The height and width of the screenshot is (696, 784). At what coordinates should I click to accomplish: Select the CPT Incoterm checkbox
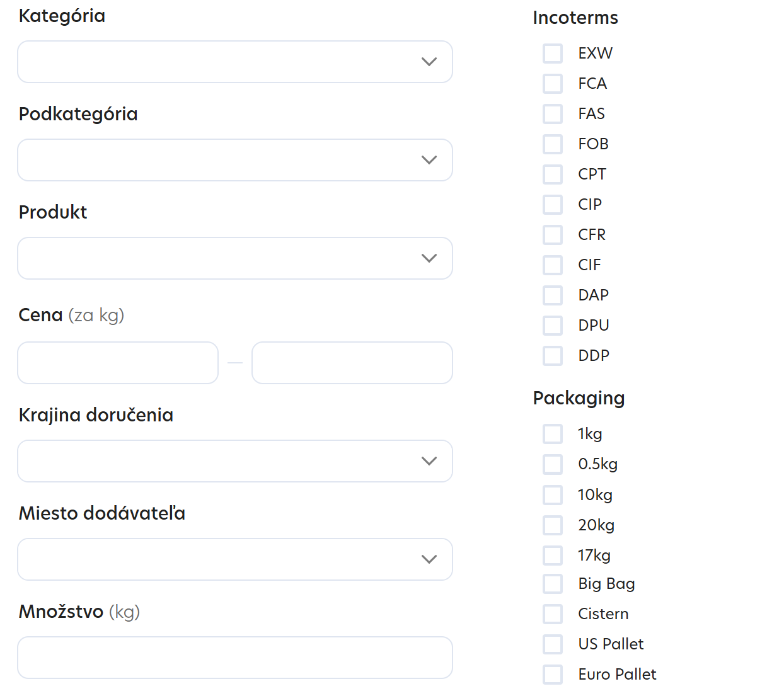[553, 174]
